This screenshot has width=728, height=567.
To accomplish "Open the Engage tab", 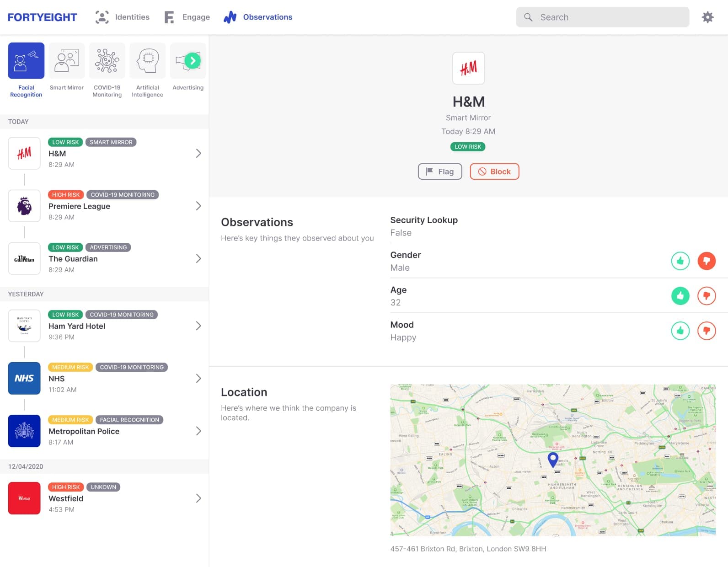I will pyautogui.click(x=187, y=17).
